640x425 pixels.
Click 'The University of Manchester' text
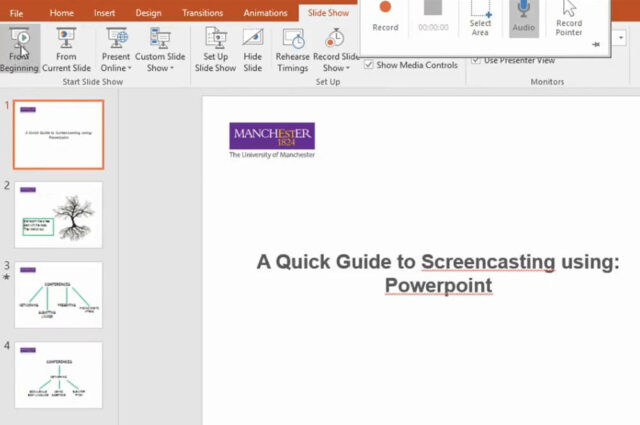coord(272,155)
